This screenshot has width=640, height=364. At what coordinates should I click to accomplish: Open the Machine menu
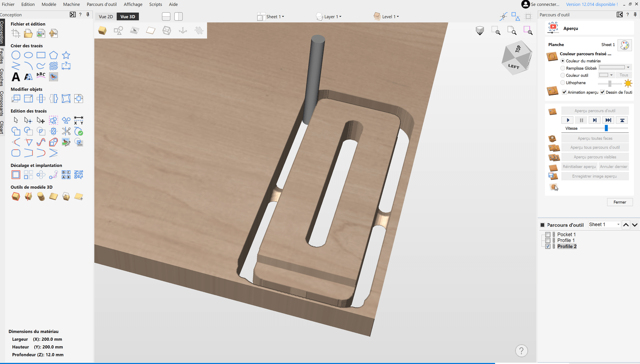pyautogui.click(x=71, y=4)
